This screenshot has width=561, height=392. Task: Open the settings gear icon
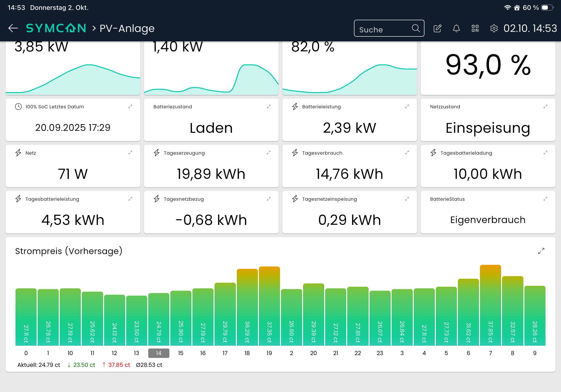point(494,28)
